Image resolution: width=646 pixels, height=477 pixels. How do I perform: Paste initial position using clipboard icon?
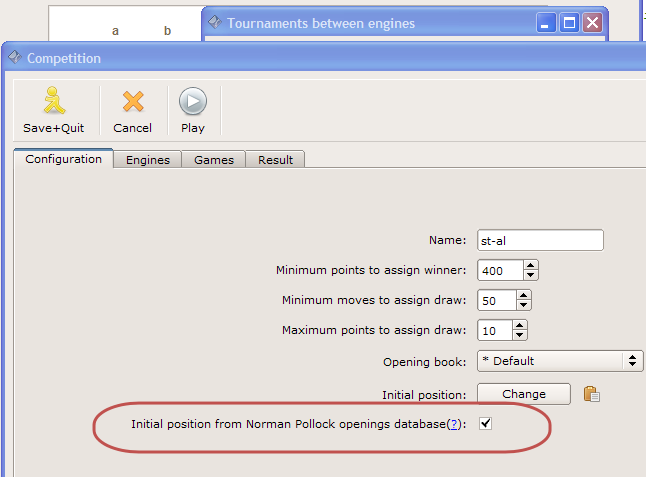tap(592, 394)
